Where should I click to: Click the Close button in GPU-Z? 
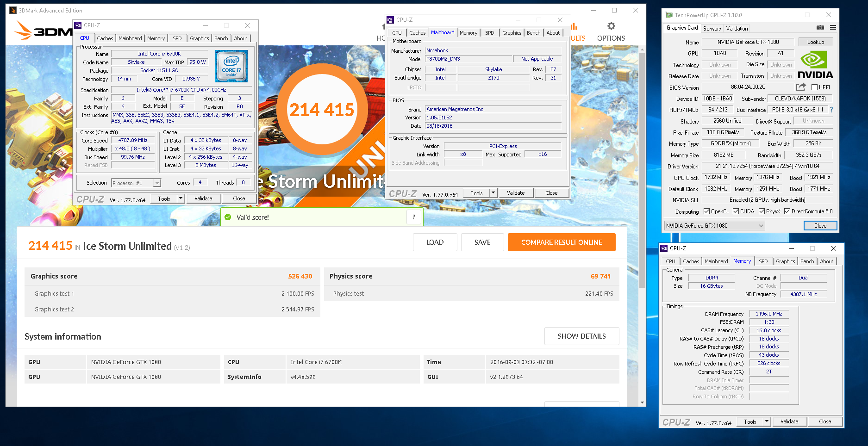820,226
